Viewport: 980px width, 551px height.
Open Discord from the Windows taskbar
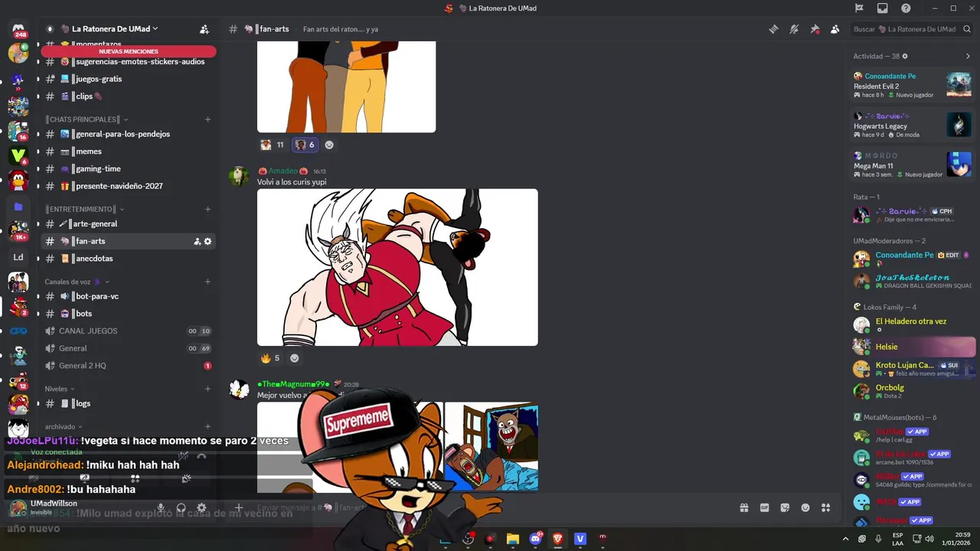[x=535, y=539]
